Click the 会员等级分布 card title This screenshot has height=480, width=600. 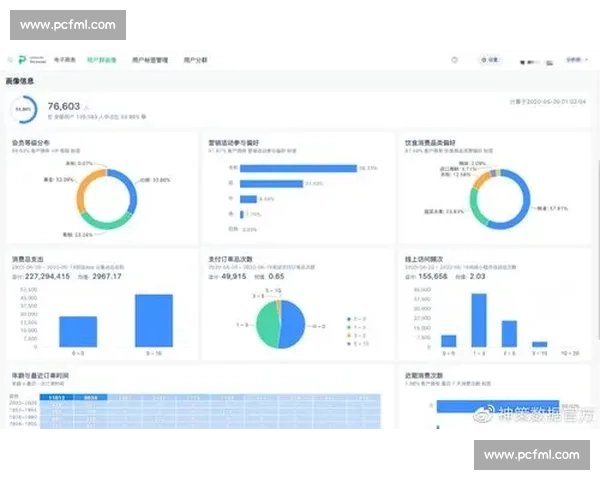31,143
